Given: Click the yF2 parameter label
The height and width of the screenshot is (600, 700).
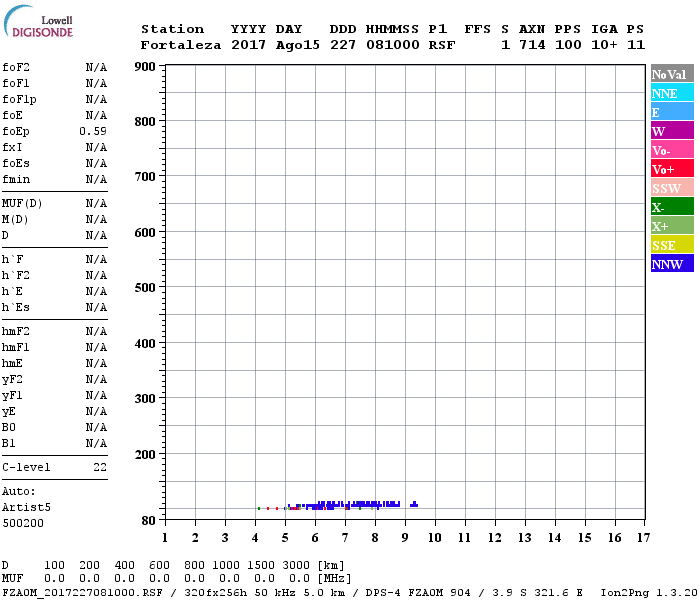Looking at the screenshot, I should [12, 380].
